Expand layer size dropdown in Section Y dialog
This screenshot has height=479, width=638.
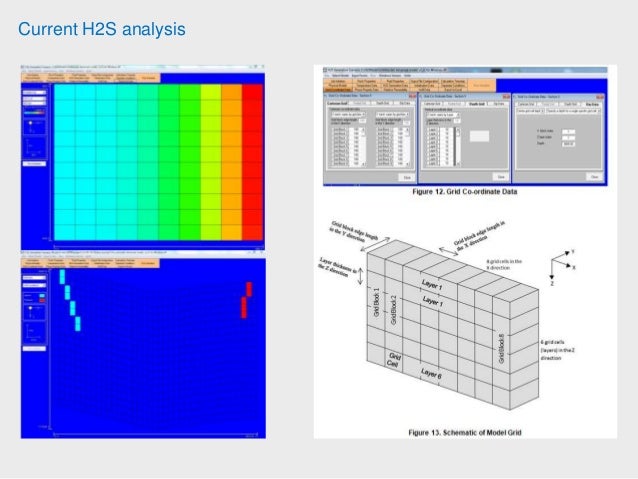(443, 115)
